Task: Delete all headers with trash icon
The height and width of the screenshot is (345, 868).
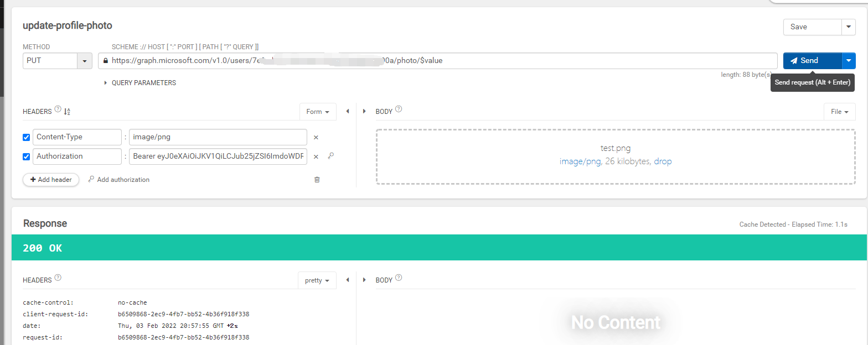Action: 317,180
